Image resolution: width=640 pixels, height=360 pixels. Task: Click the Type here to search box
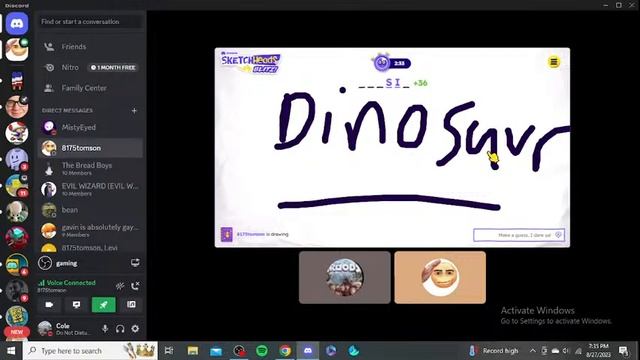point(91,351)
